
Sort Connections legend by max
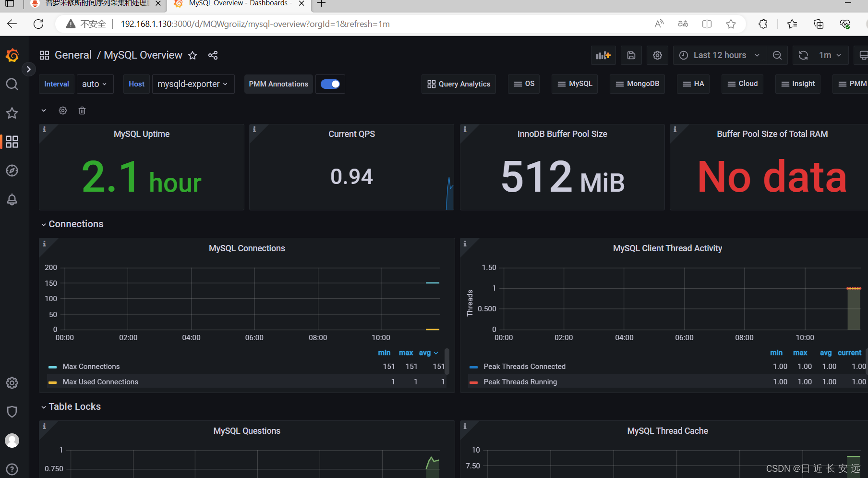point(406,353)
